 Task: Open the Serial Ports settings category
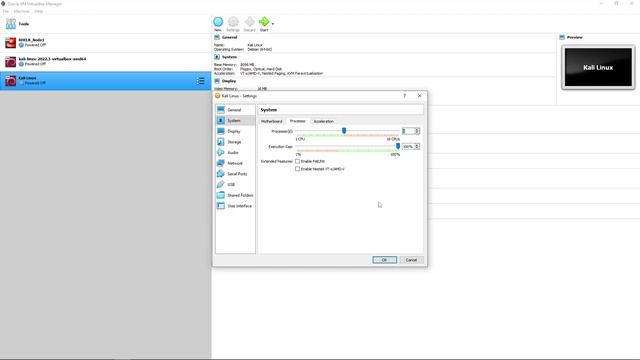(236, 174)
